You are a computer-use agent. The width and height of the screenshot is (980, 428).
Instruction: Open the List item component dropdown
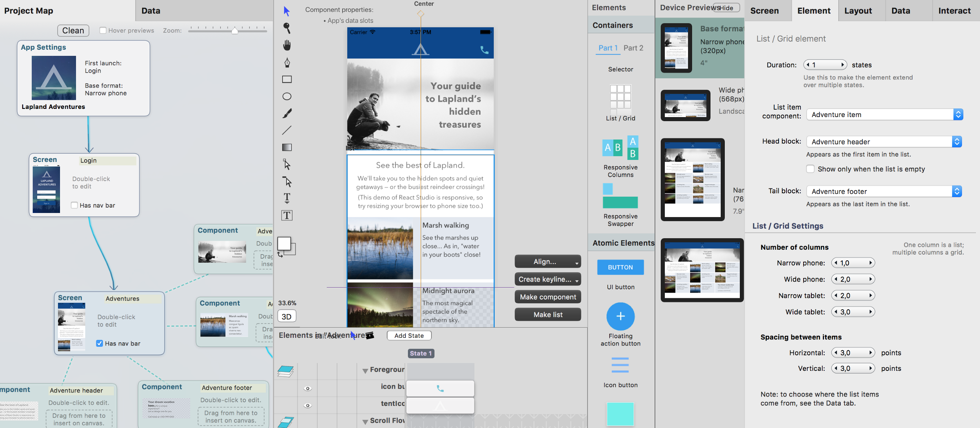pos(884,115)
